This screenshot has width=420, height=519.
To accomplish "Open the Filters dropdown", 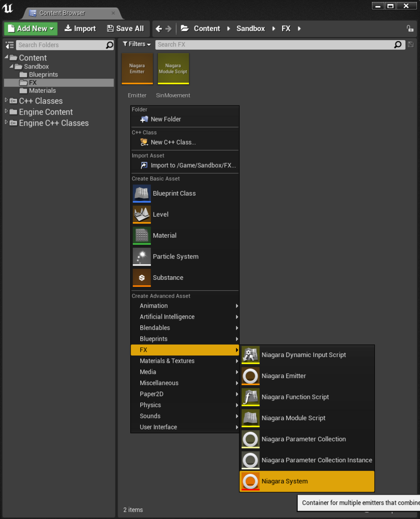I will 137,44.
